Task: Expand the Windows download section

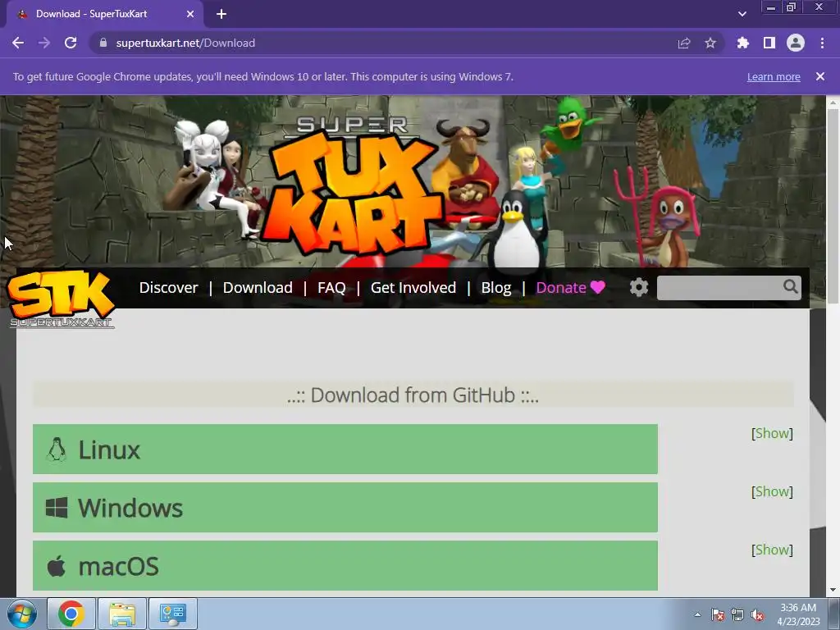Action: click(345, 507)
